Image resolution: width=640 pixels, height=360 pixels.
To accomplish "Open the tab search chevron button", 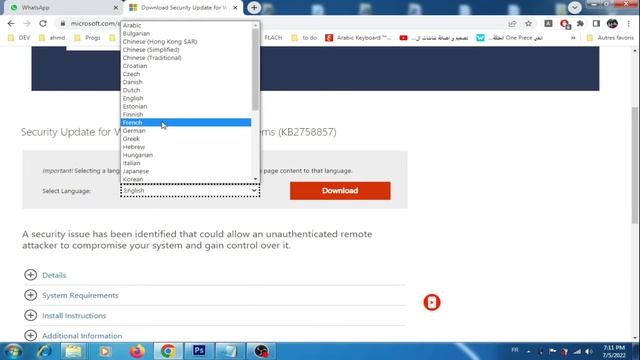I will 574,7.
